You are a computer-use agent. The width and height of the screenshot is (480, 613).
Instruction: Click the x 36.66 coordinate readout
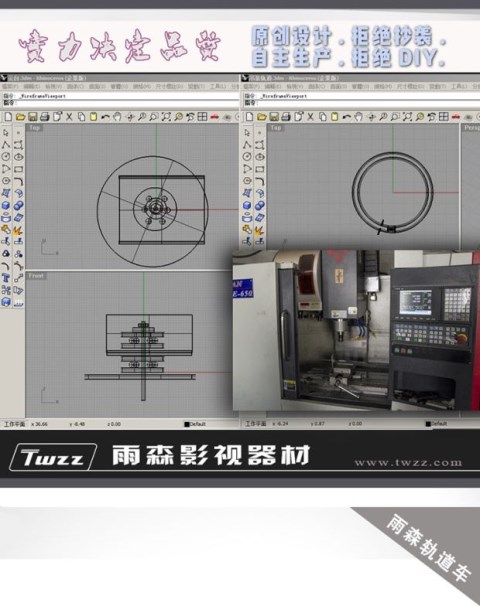pos(39,424)
